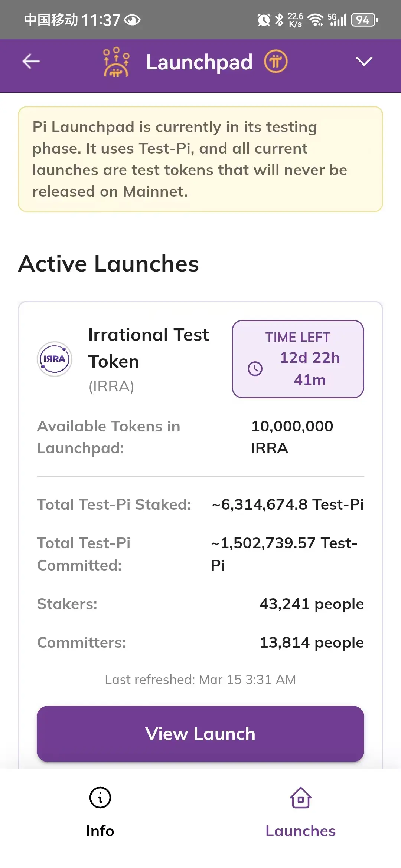
Task: Tap the battery level indicator
Action: coord(364,20)
